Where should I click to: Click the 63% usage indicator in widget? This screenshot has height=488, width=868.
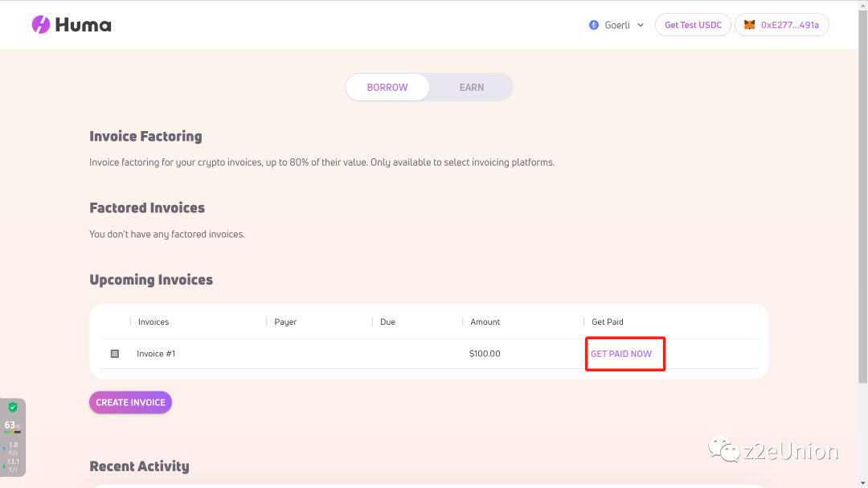tap(12, 425)
